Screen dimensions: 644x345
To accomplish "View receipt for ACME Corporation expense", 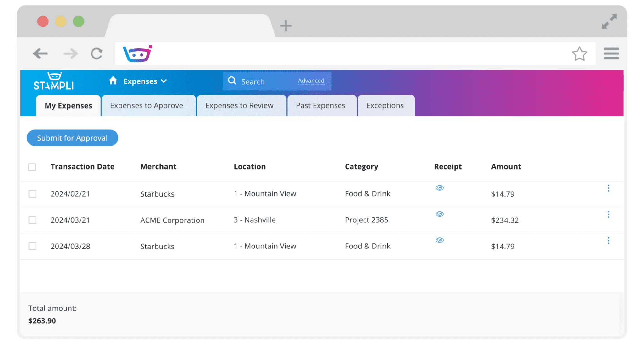I will tap(440, 214).
